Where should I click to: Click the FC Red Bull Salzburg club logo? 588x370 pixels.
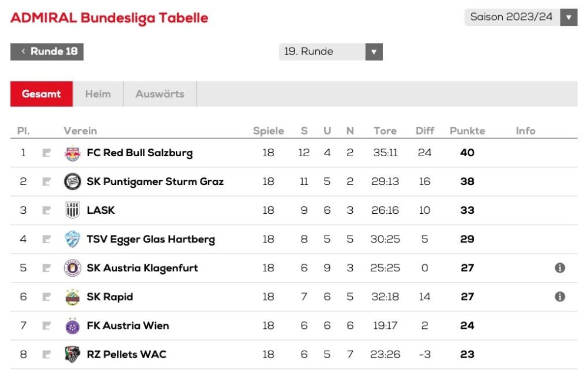[72, 153]
